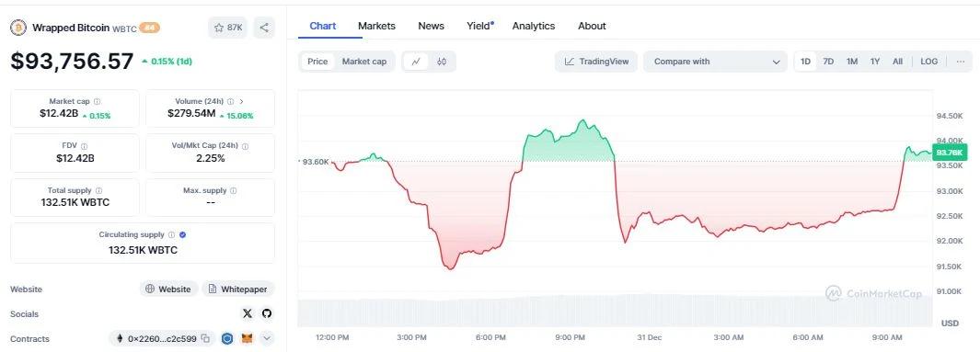Click the share icon beside the watchlist star
Viewport: 980px width, 352px height.
264,28
